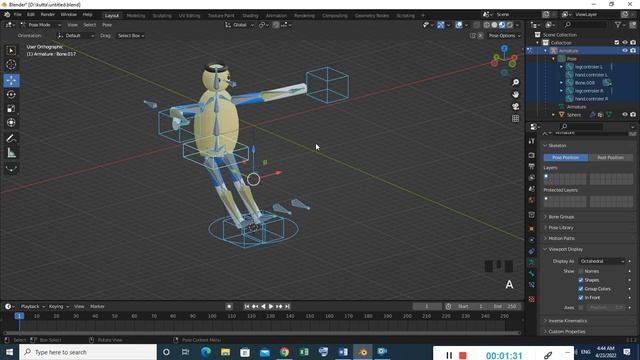Switch to the Shading workspace tab

[250, 16]
